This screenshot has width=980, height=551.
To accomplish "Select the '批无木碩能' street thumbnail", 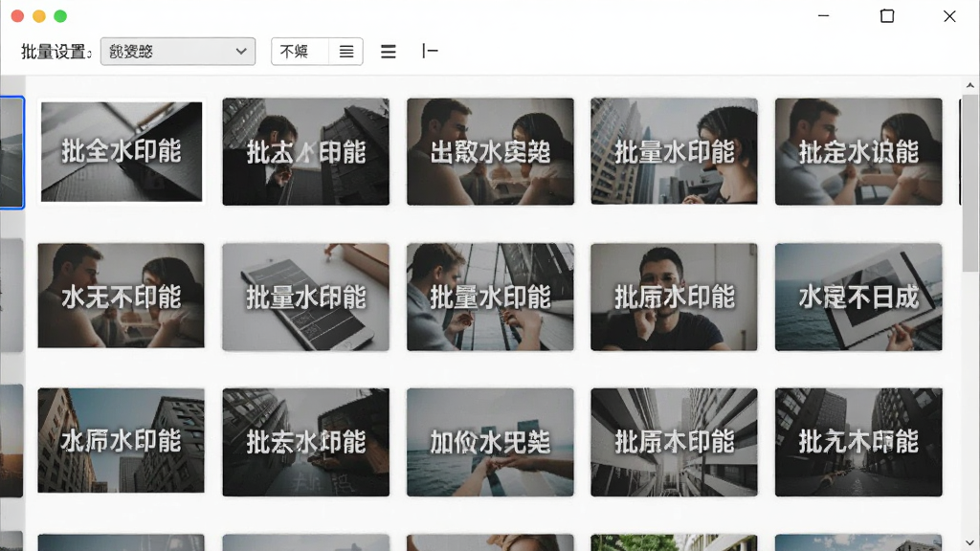I will [858, 442].
